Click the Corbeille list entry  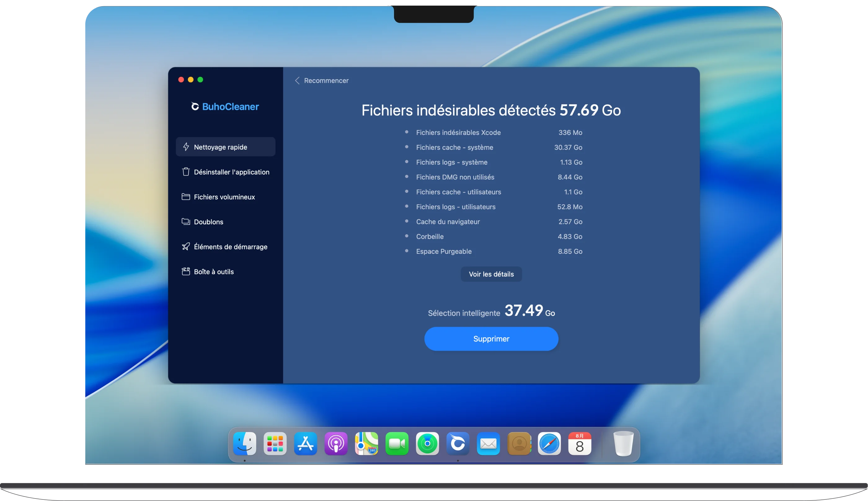pyautogui.click(x=430, y=237)
